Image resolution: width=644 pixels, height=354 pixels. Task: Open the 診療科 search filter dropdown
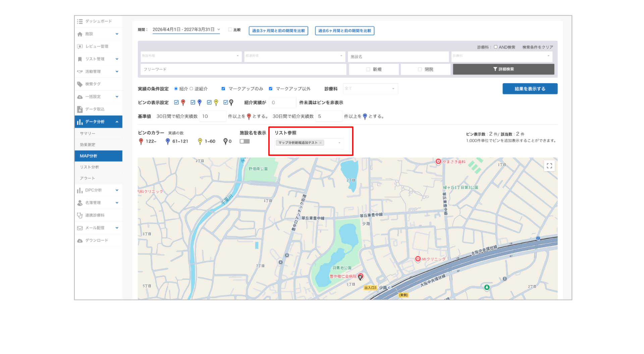click(x=501, y=56)
